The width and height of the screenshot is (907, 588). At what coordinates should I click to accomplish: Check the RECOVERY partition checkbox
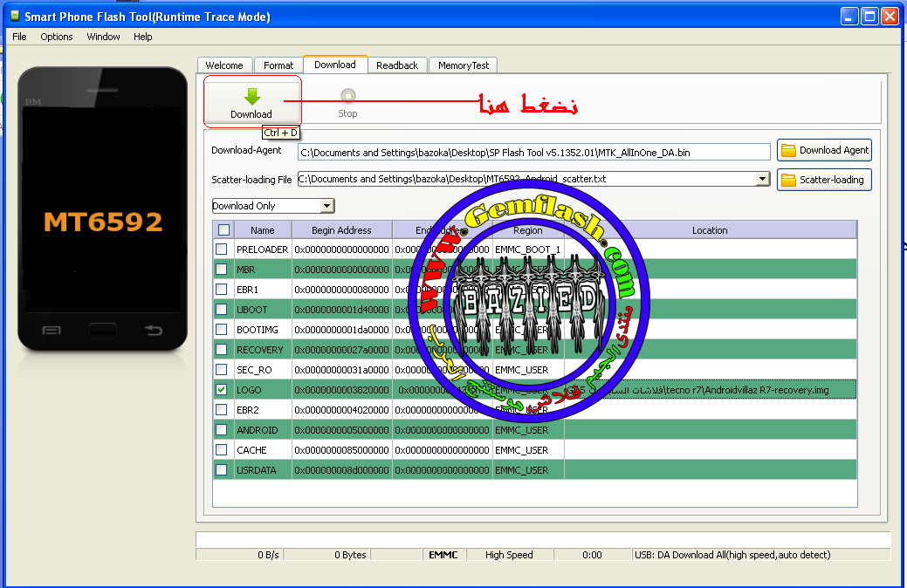pos(221,350)
